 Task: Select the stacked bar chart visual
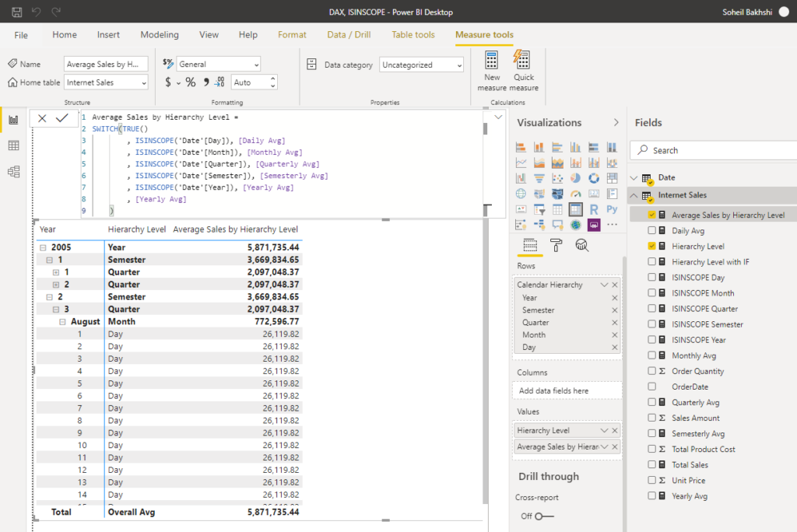click(521, 147)
